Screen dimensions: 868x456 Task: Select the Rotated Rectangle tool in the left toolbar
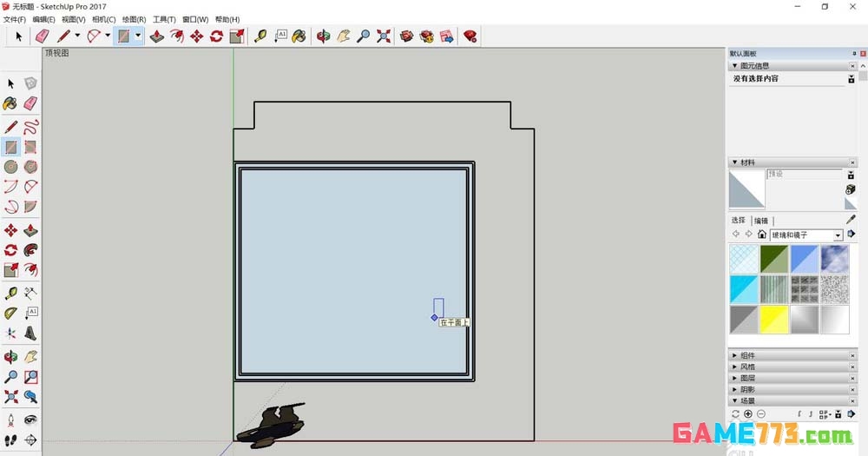[x=31, y=147]
